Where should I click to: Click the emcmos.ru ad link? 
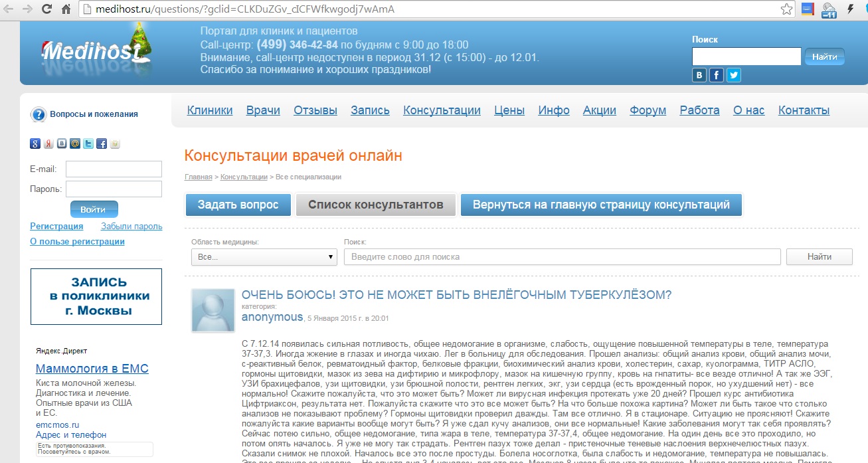pyautogui.click(x=58, y=424)
